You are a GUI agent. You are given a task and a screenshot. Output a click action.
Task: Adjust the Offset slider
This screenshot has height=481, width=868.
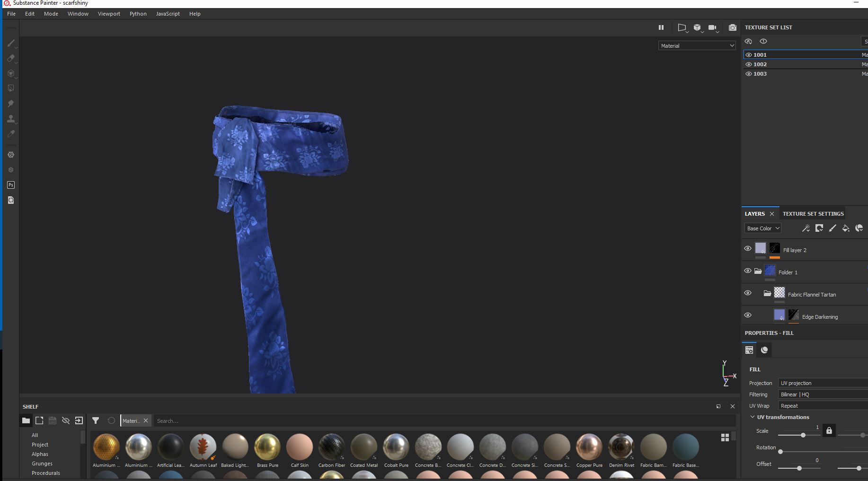tap(799, 468)
